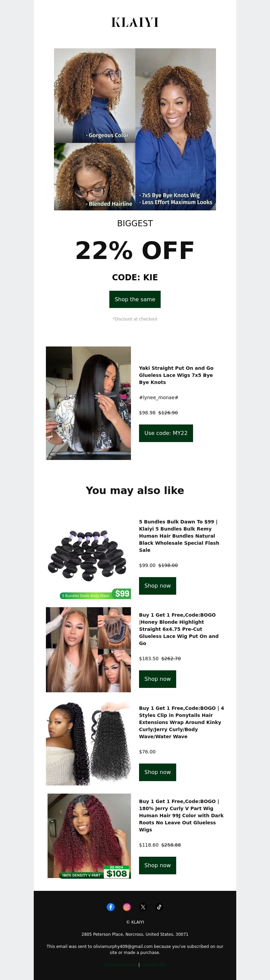Shop now for 5 Bundles Bulk deal
Image resolution: width=270 pixels, height=980 pixels.
(157, 586)
